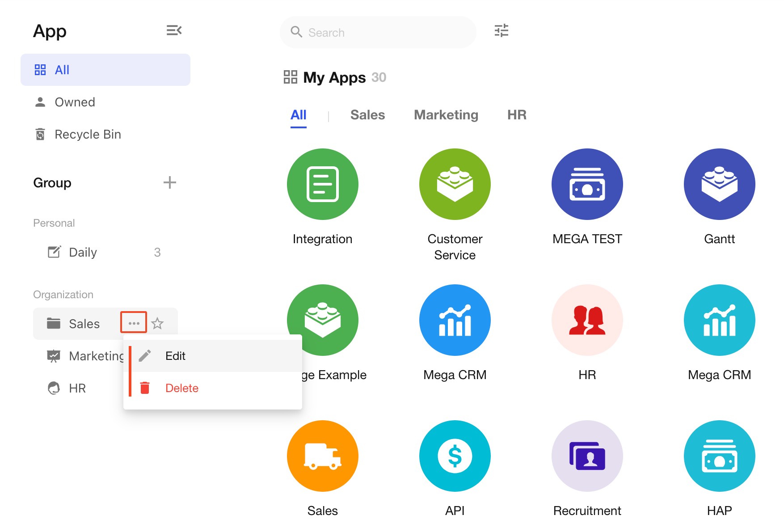Launch the MEGA TEST app

(587, 184)
